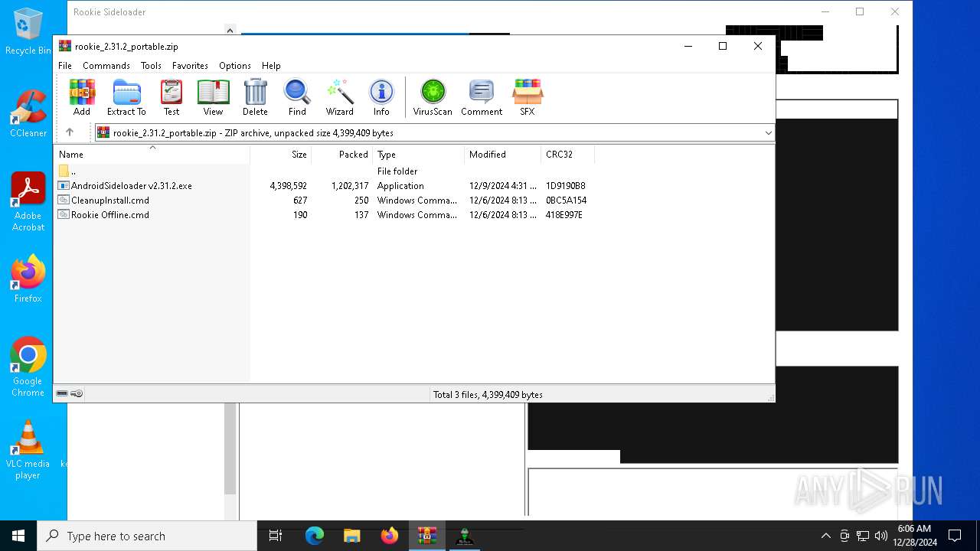Open the File menu
The width and height of the screenshot is (980, 551).
65,66
